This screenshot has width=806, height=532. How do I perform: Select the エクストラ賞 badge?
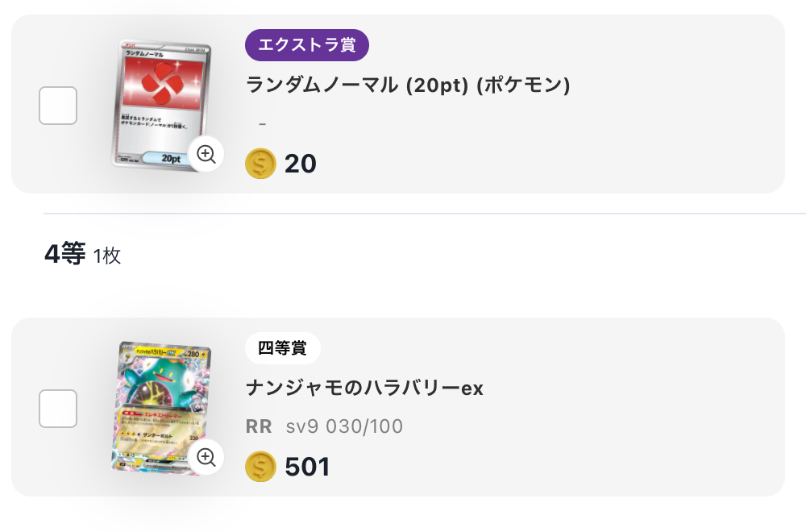tap(307, 45)
